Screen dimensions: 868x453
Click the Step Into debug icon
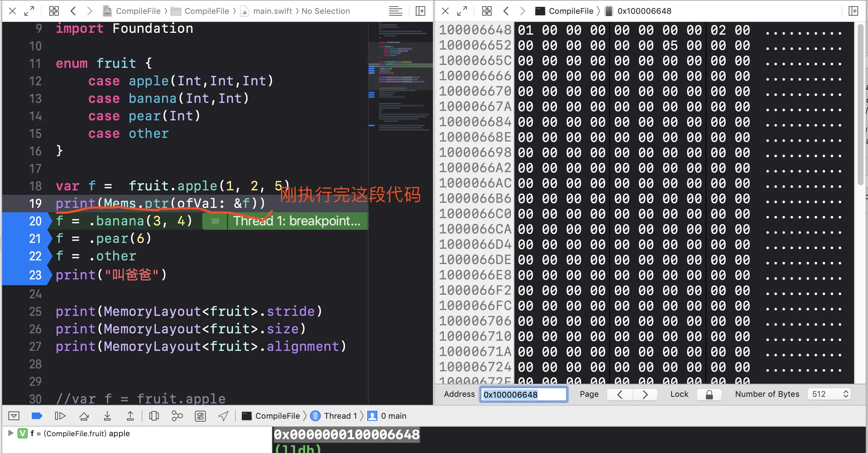[x=107, y=416]
